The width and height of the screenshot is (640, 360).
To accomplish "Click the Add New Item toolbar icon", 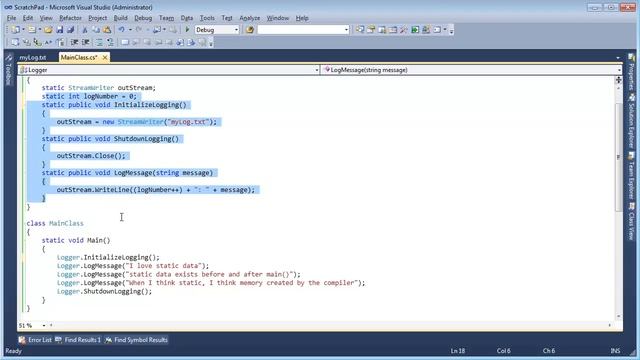I will (x=32, y=30).
